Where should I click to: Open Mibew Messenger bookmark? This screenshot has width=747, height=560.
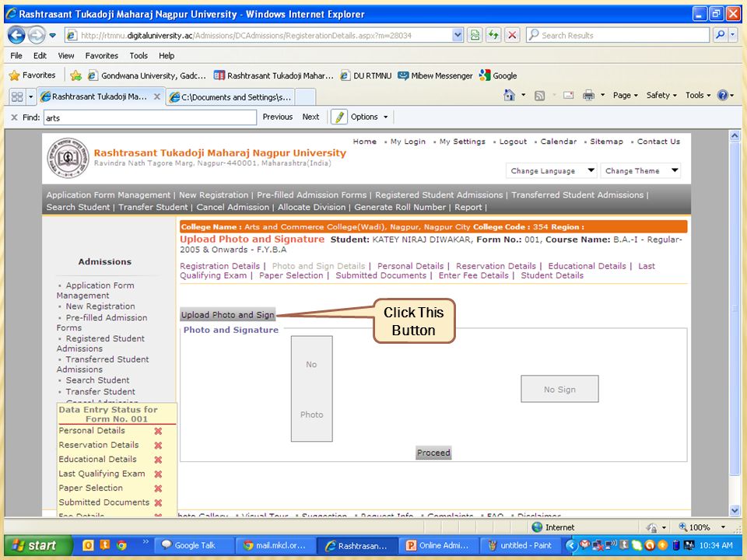[436, 75]
